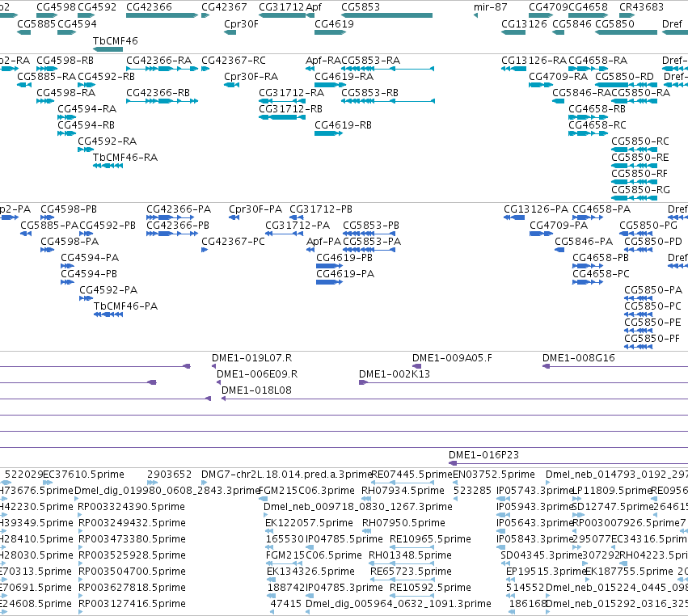The image size is (688, 616).
Task: Click FGM215C06.3prime EST label
Action: pyautogui.click(x=306, y=491)
